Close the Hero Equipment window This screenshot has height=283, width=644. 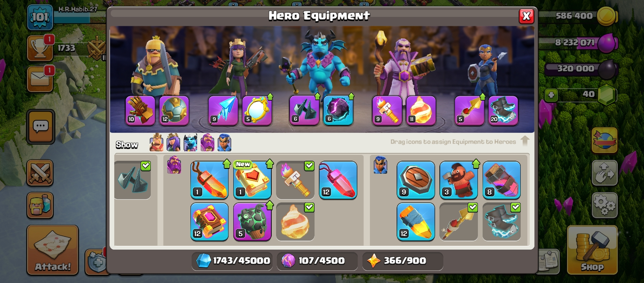pyautogui.click(x=526, y=16)
